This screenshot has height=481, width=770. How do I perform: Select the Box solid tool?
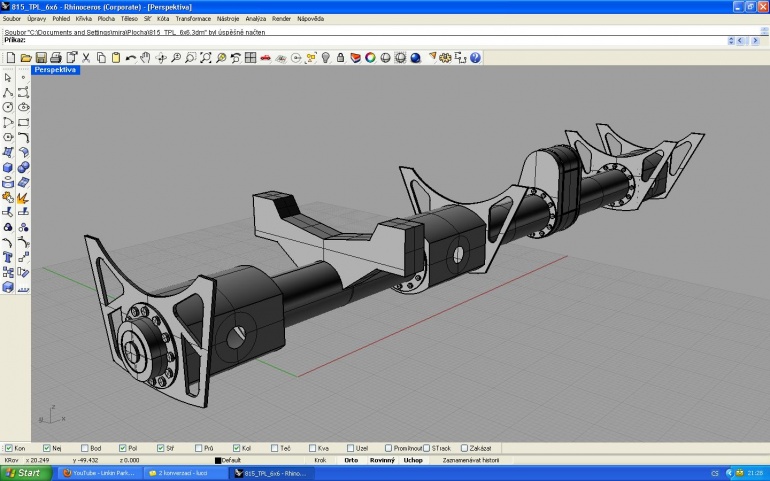[x=8, y=168]
